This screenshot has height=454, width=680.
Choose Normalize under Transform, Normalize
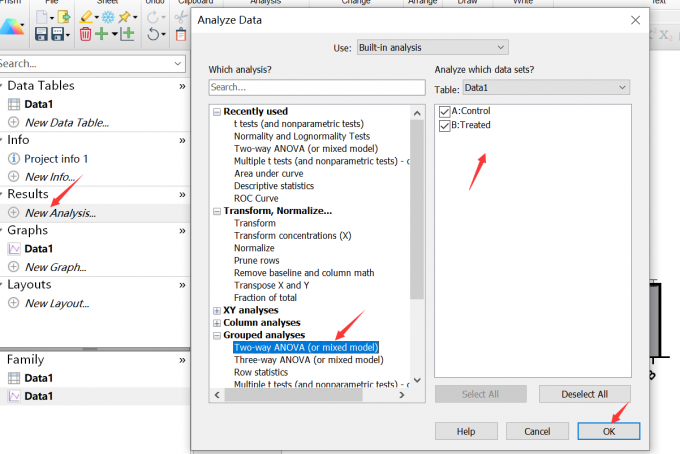pos(254,248)
